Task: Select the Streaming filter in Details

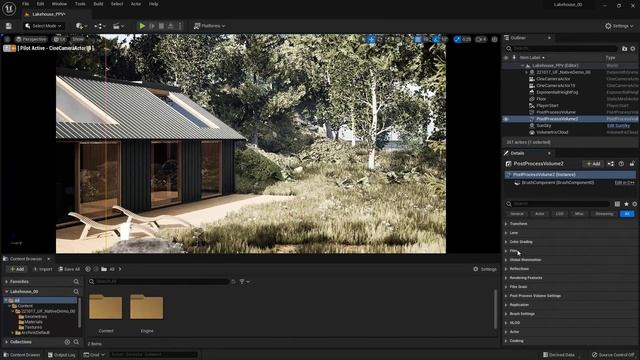Action: pos(604,214)
